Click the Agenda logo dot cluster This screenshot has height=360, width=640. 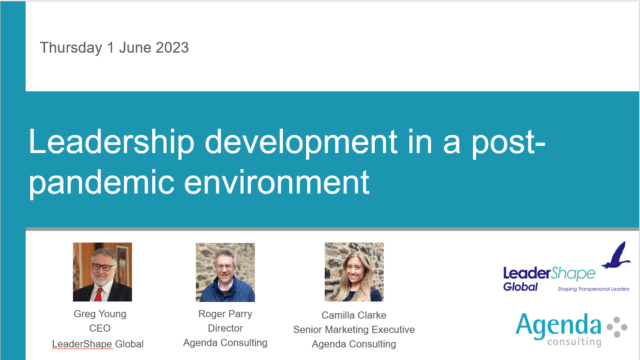(617, 327)
